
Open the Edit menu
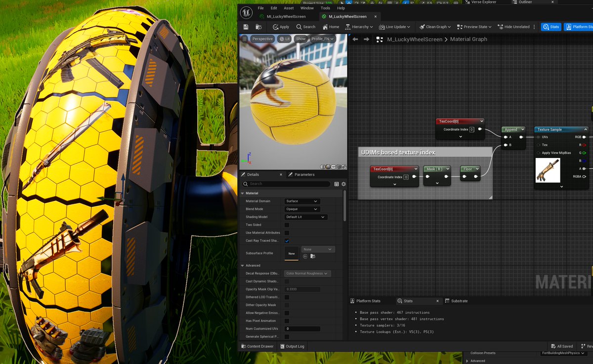(x=274, y=8)
